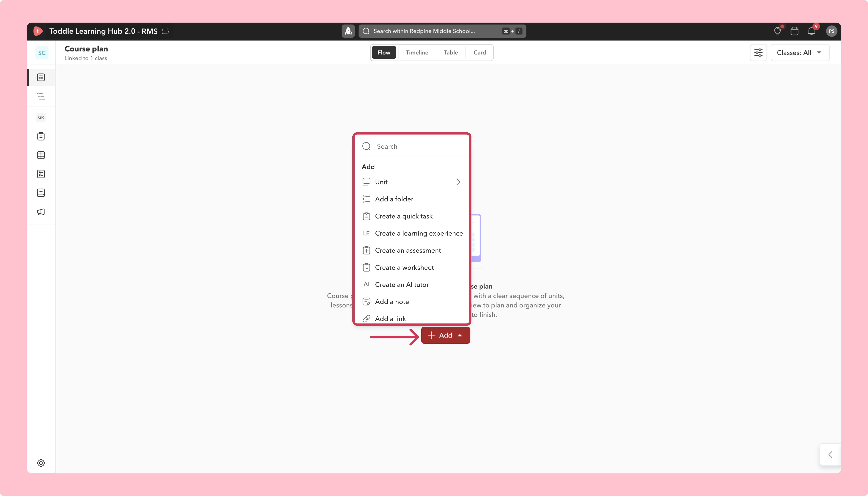This screenshot has width=868, height=496.
Task: Open the calendar icon in the top bar
Action: pyautogui.click(x=794, y=31)
